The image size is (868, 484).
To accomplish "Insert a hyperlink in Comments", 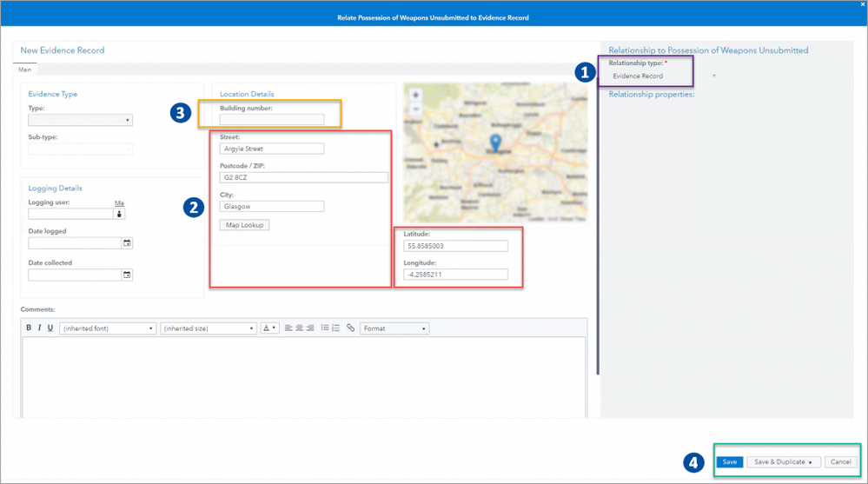I will pyautogui.click(x=350, y=328).
